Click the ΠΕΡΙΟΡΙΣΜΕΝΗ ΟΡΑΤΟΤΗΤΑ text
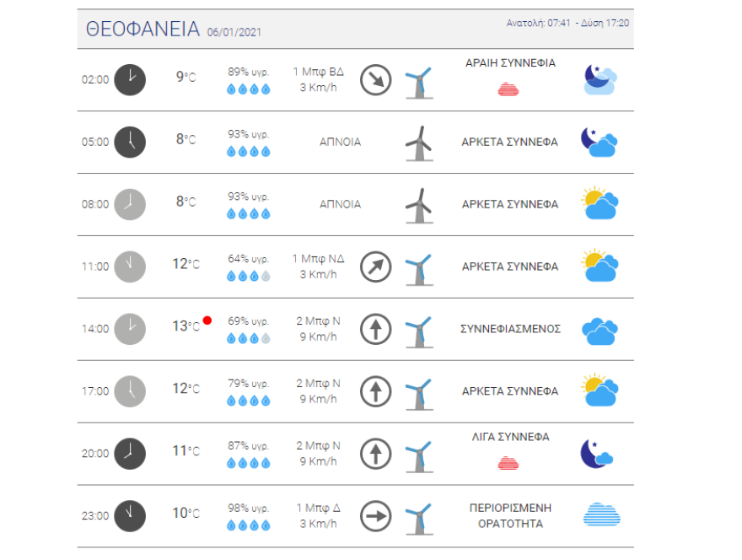 [x=510, y=515]
